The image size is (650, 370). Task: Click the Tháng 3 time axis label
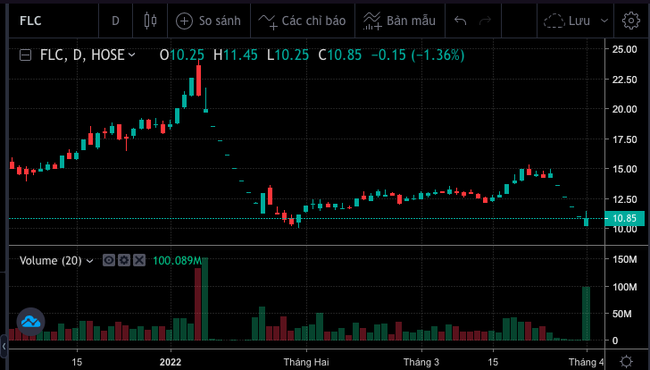tap(421, 362)
